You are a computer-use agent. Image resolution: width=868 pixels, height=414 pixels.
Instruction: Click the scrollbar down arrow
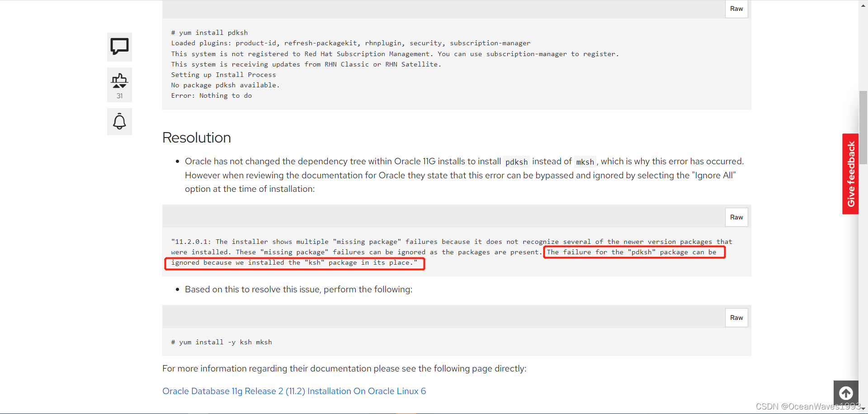[863, 409]
